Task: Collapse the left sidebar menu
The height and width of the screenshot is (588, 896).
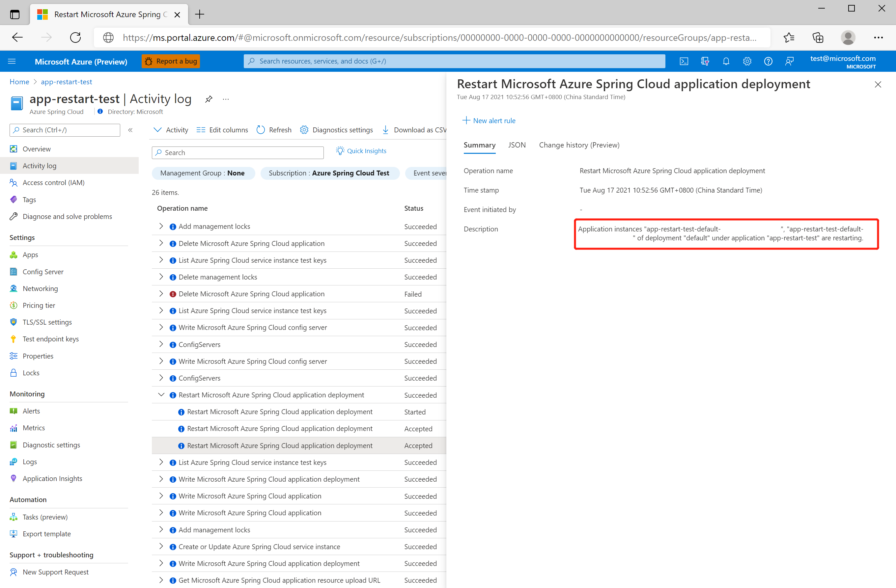Action: (x=130, y=130)
